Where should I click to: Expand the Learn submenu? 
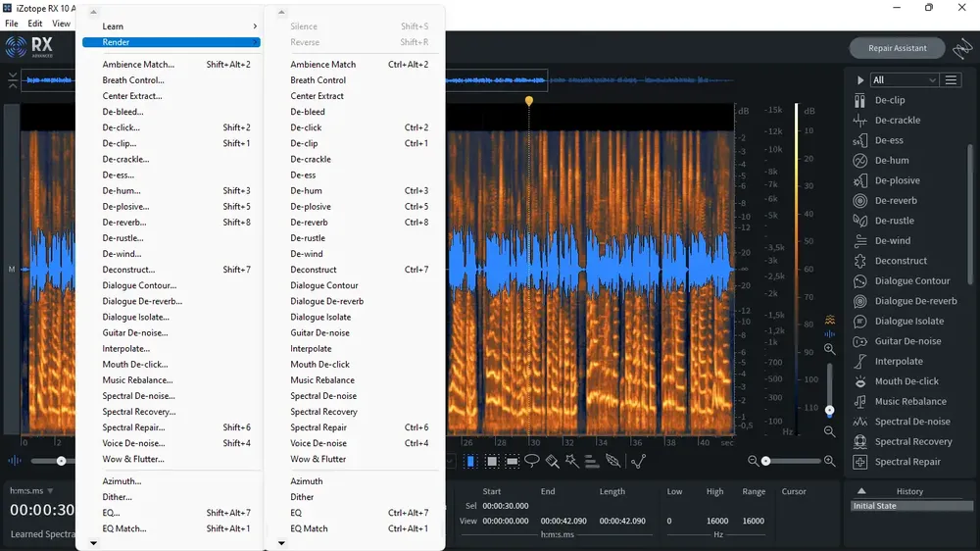(171, 26)
